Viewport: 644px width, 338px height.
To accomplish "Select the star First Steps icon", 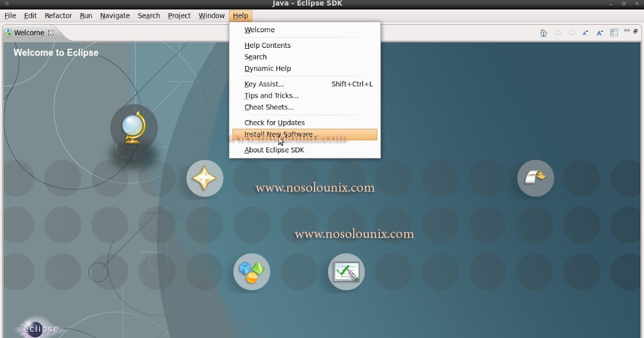I will 204,178.
